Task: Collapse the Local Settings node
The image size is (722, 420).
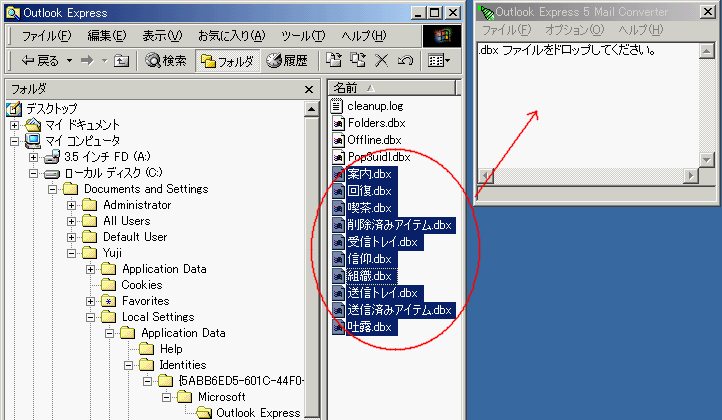Action: [x=91, y=317]
